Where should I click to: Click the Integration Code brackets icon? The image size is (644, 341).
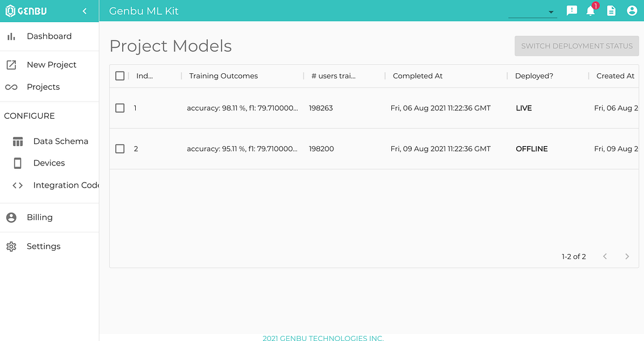[x=18, y=185]
